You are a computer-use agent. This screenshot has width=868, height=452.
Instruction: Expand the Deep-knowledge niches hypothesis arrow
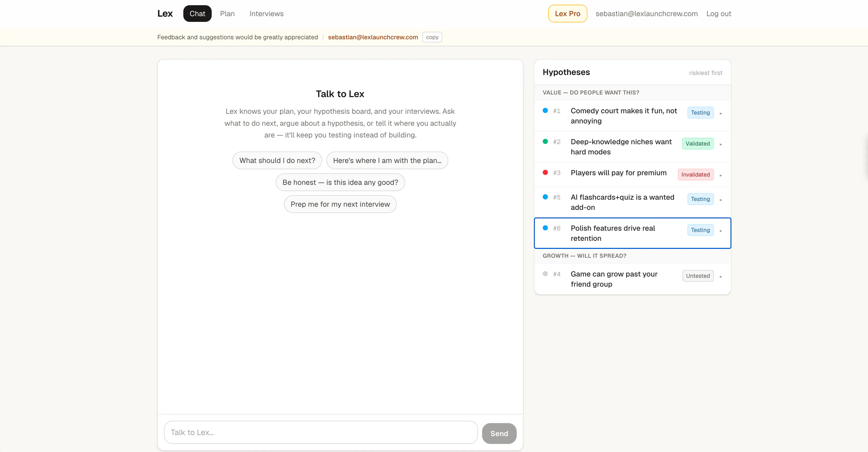[721, 144]
